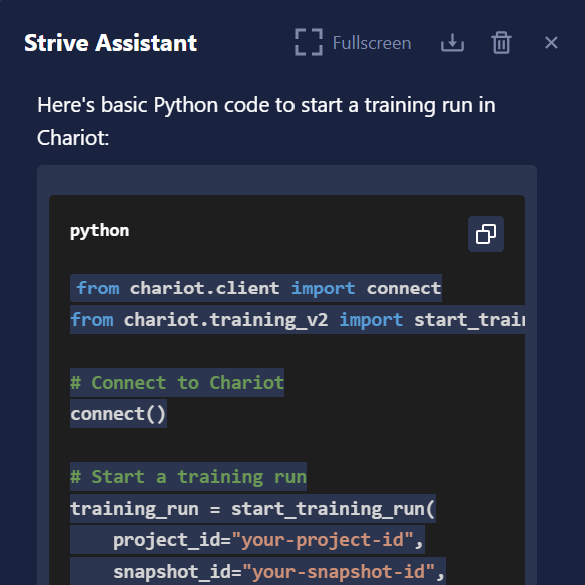The image size is (585, 585).
Task: Close the Strive Assistant panel
Action: [551, 43]
